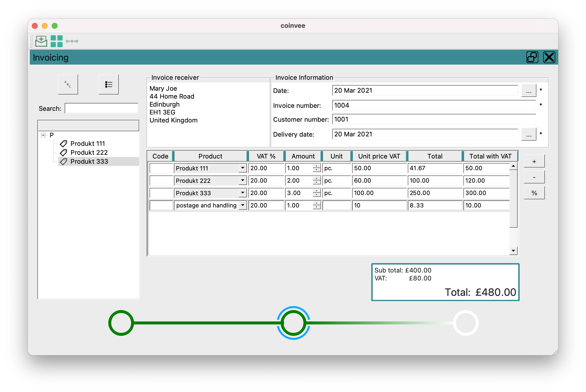Viewport: 586px width, 392px height.
Task: Switch to list view button above search
Action: coord(109,84)
